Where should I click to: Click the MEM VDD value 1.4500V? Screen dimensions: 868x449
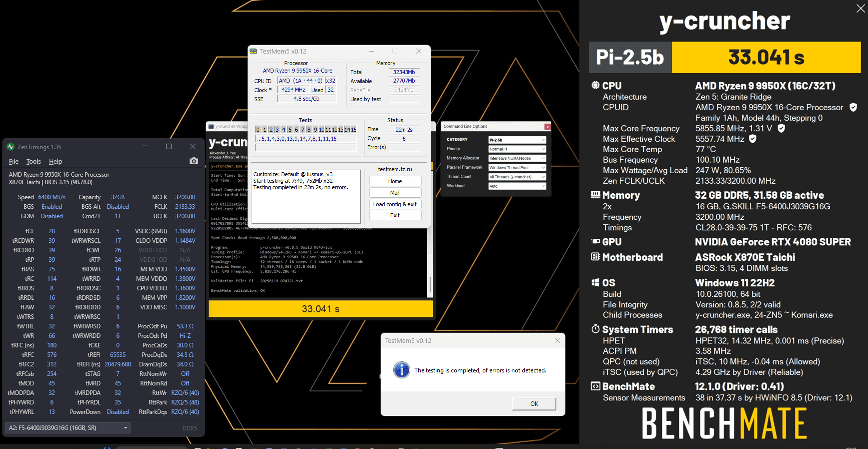[185, 269]
